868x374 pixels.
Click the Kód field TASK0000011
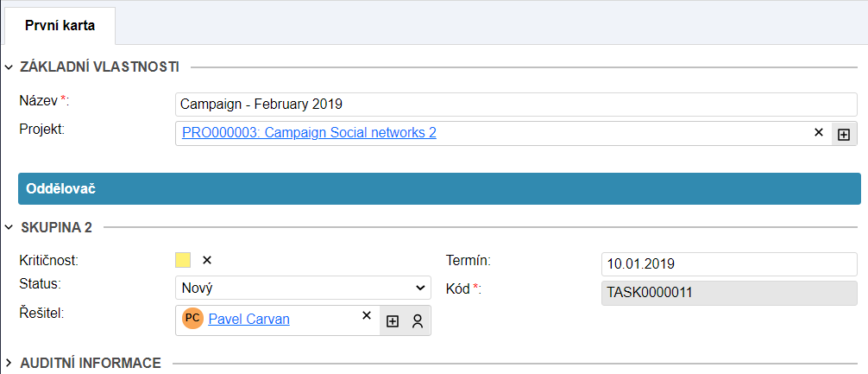tap(728, 293)
